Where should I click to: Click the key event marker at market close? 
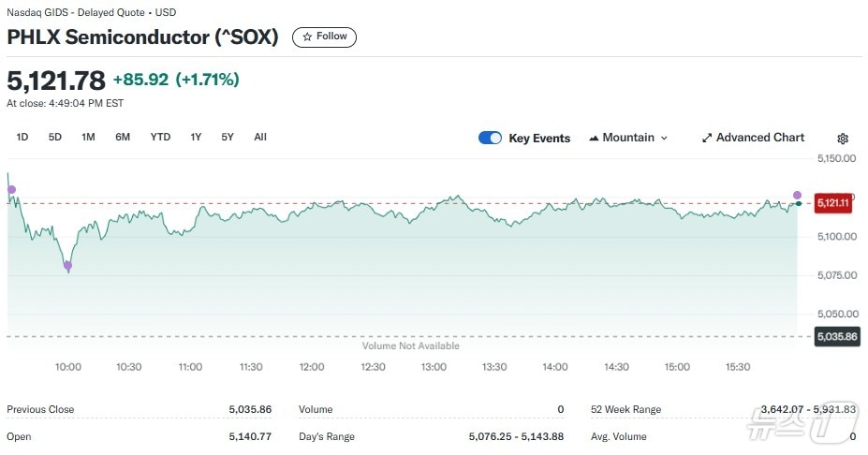coord(797,196)
